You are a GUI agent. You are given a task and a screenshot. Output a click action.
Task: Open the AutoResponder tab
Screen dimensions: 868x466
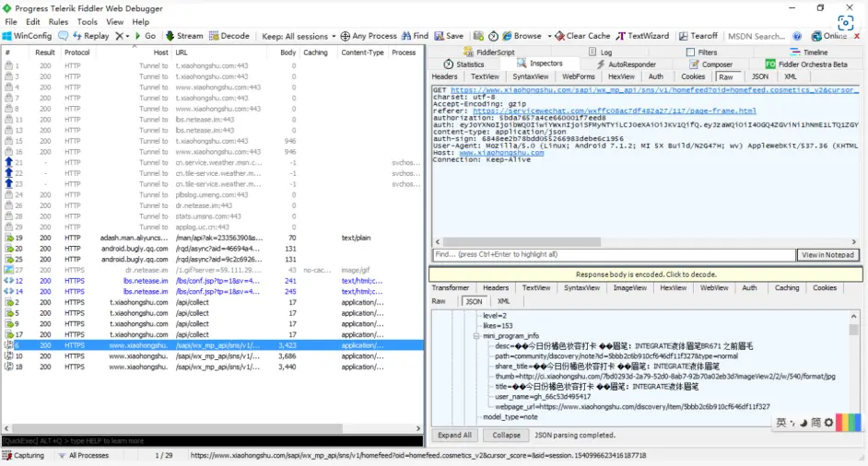(x=626, y=64)
